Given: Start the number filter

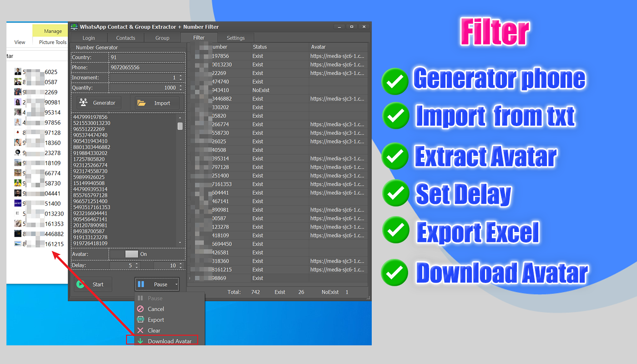Looking at the screenshot, I should pos(92,284).
